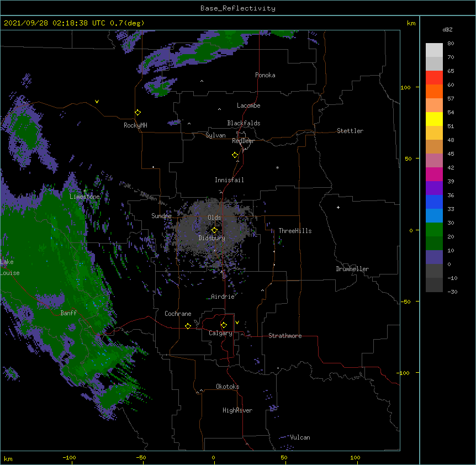The image size is (476, 465).
Task: Pick the light blue 33 dBZ legend swatch
Action: (x=434, y=215)
